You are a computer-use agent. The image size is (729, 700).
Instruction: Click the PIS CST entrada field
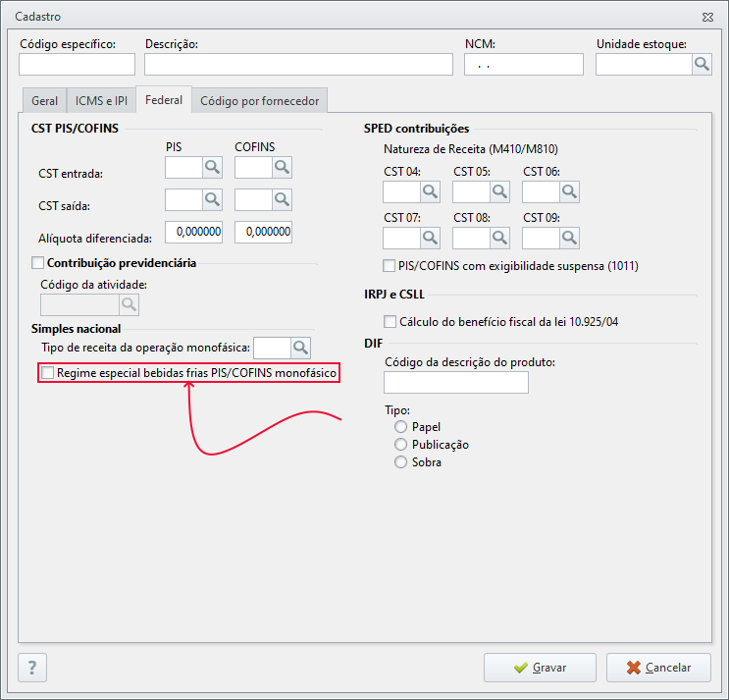[x=183, y=168]
